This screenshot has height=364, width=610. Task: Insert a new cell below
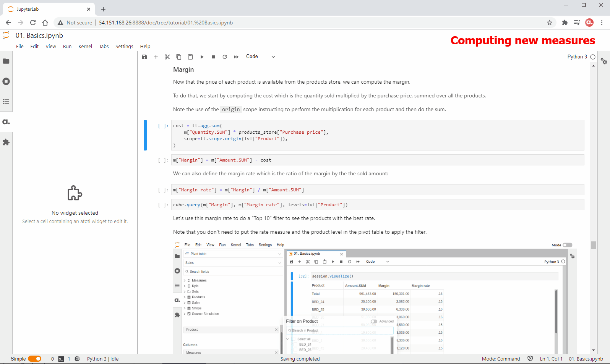click(156, 57)
